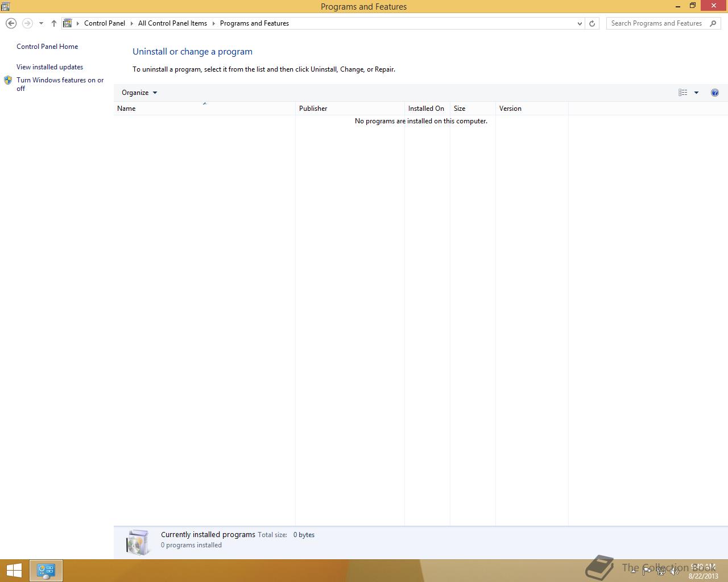
Task: Sort by Version column
Action: (x=532, y=109)
